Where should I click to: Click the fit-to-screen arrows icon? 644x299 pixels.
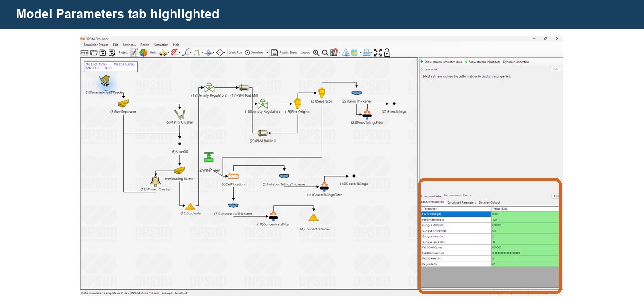pyautogui.click(x=378, y=52)
